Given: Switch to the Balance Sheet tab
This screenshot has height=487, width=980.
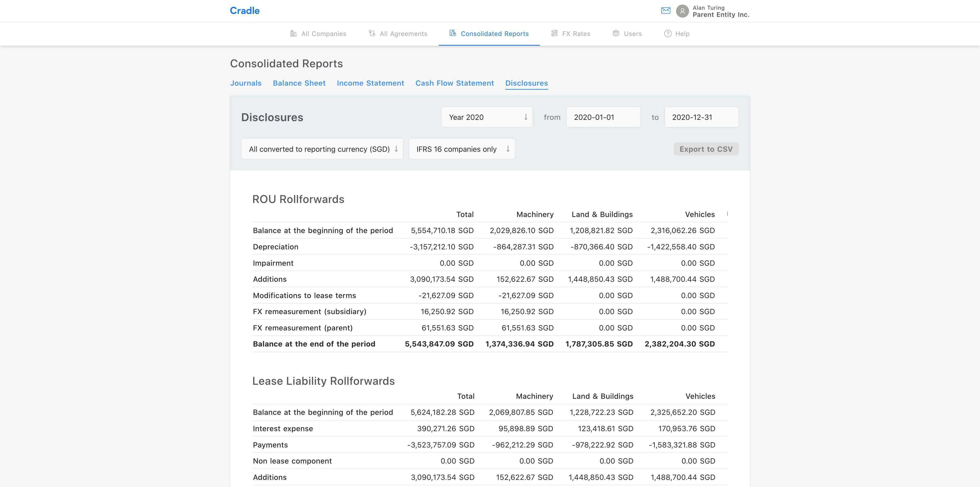Looking at the screenshot, I should tap(299, 83).
